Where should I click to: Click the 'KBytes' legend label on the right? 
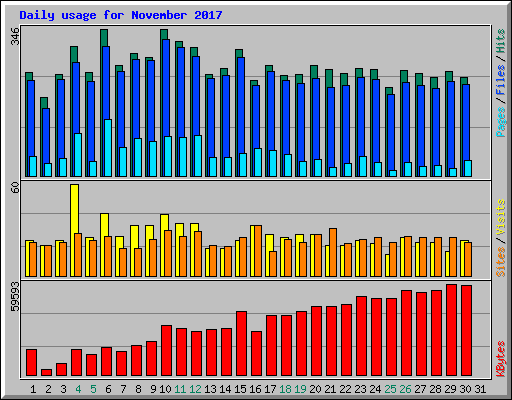pos(501,359)
